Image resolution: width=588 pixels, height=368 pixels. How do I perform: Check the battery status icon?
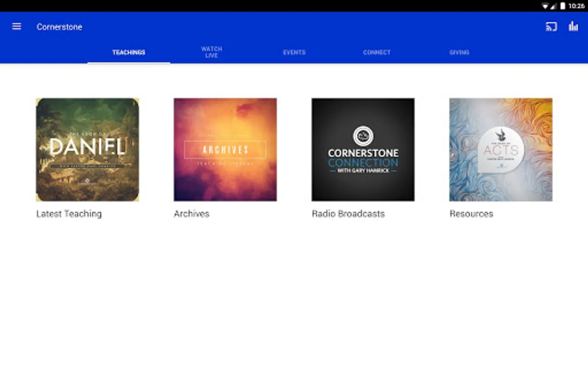point(563,6)
